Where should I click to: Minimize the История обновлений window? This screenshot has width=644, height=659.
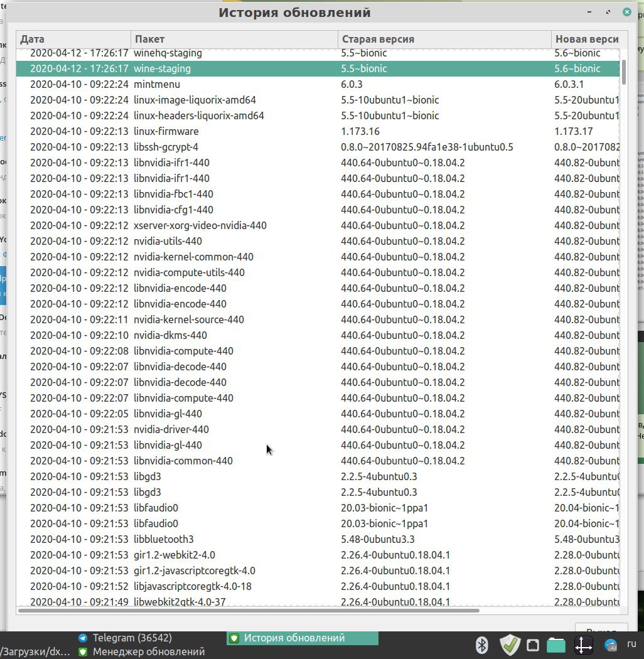pyautogui.click(x=589, y=12)
